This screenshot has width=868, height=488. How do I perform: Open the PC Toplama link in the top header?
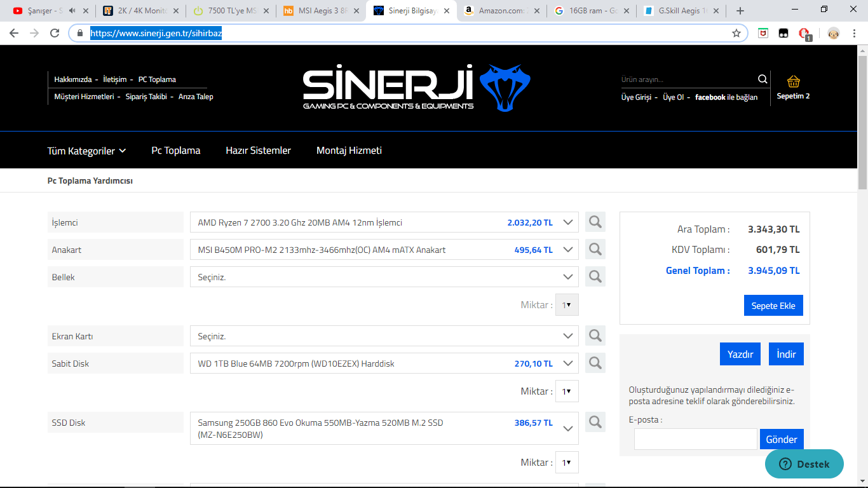click(x=157, y=79)
